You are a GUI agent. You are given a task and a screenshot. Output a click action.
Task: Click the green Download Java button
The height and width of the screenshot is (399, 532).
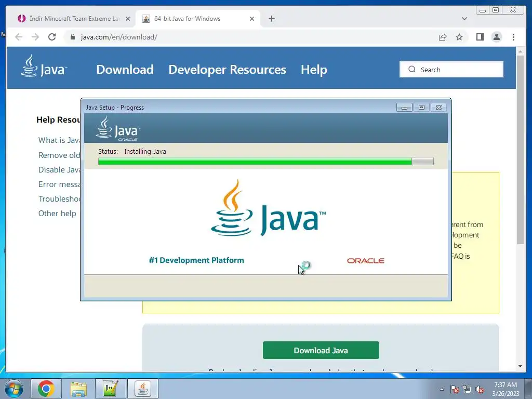(x=321, y=350)
